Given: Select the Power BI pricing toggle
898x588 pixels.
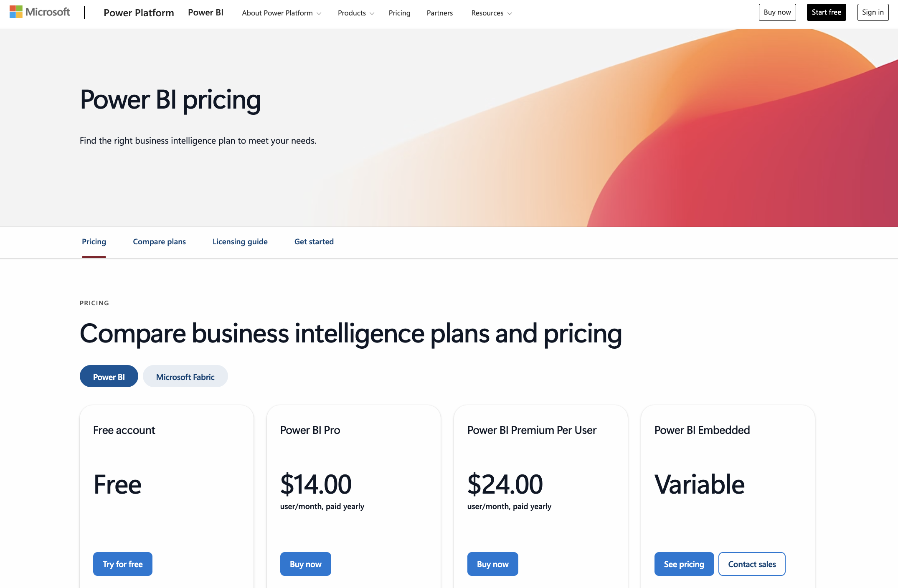Looking at the screenshot, I should point(109,376).
